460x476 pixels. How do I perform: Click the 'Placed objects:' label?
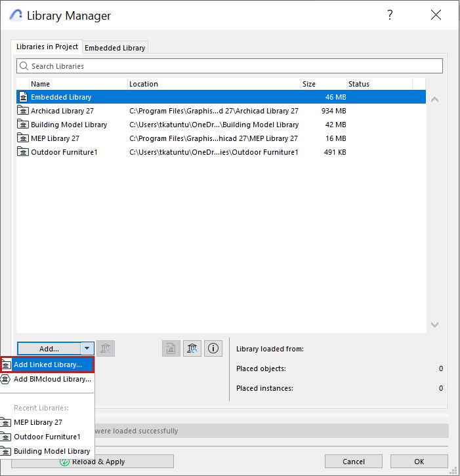(x=261, y=368)
